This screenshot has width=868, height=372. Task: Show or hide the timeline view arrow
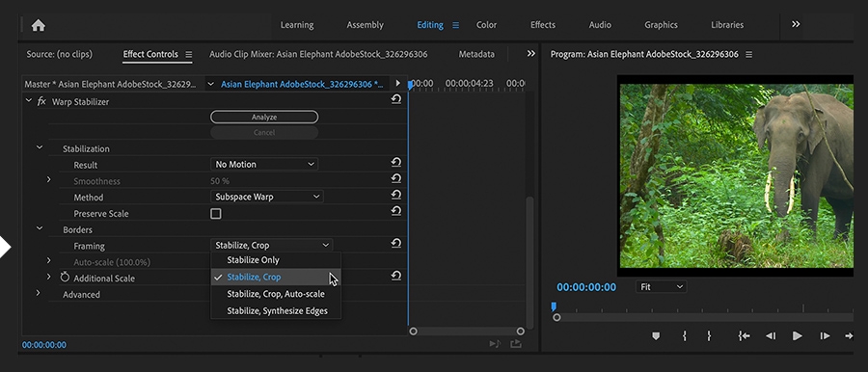[x=397, y=84]
